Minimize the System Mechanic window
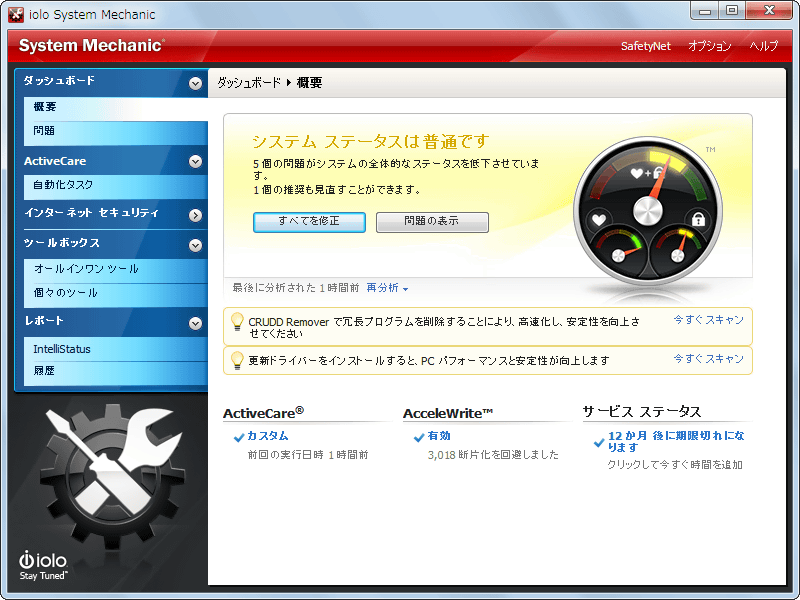 point(705,11)
